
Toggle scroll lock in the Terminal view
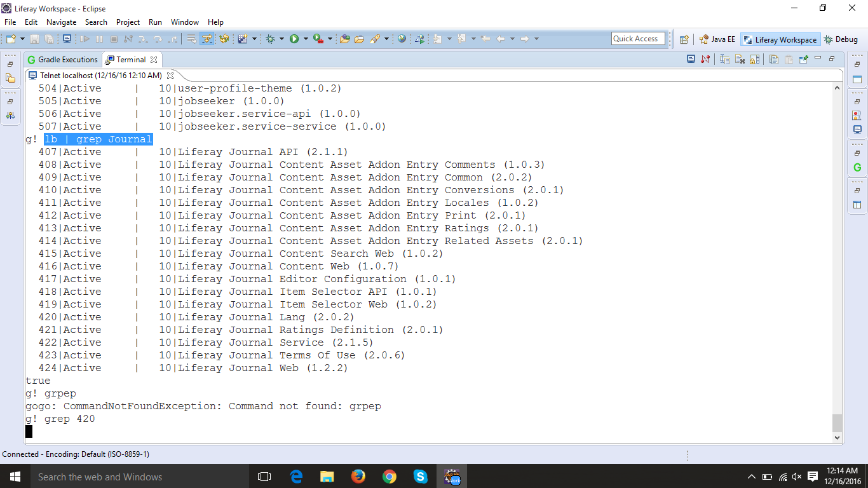coord(754,58)
